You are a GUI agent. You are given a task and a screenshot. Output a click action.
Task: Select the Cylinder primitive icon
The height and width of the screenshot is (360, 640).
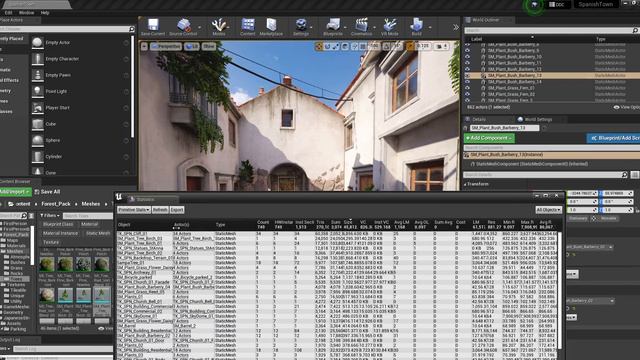click(x=38, y=156)
